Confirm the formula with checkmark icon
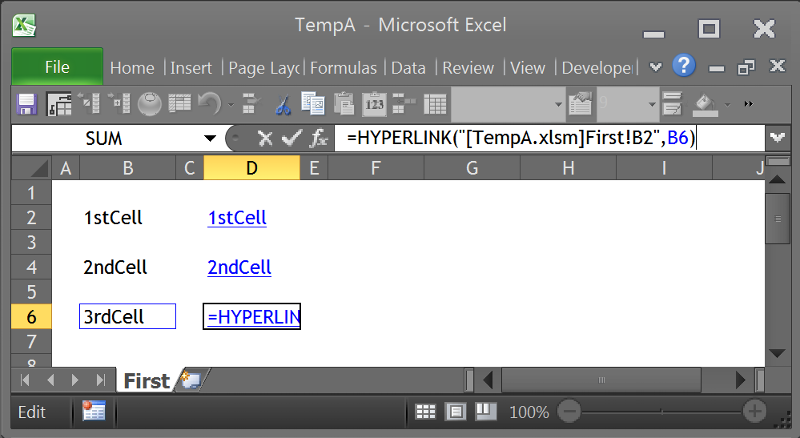 pyautogui.click(x=291, y=138)
